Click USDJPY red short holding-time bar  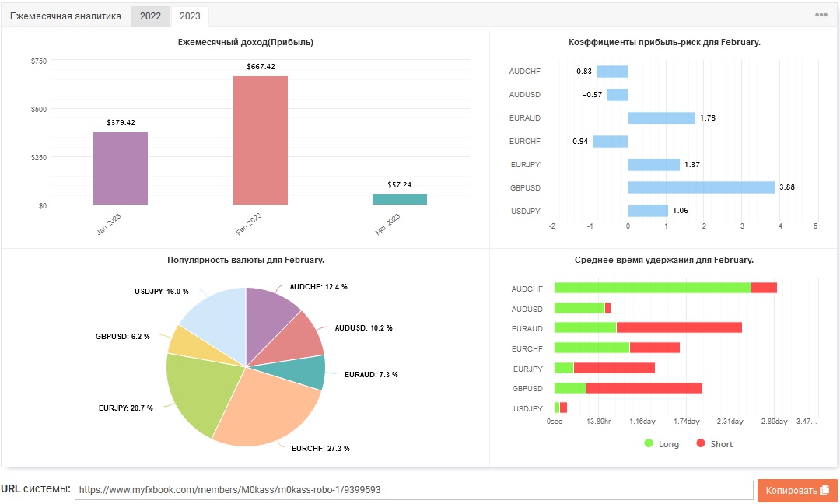pos(564,408)
